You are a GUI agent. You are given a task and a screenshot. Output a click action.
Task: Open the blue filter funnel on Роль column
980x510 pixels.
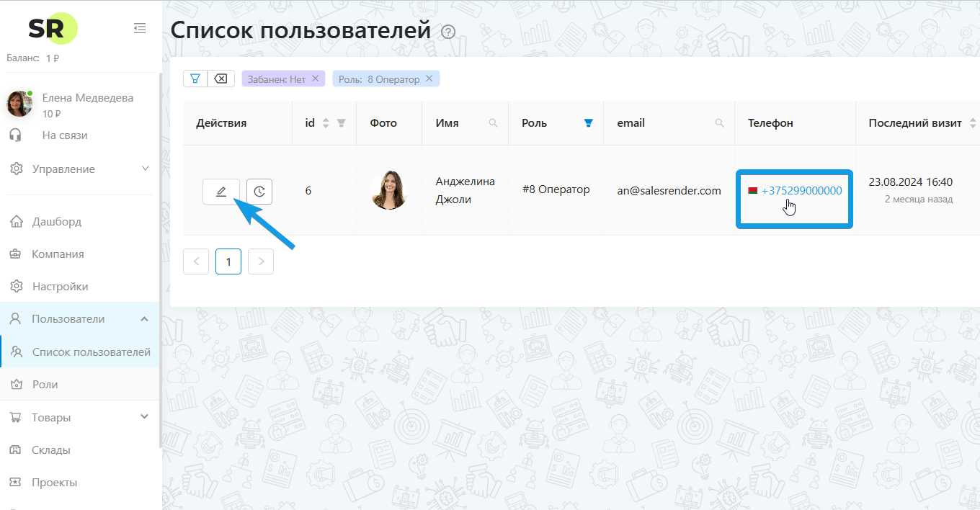pyautogui.click(x=588, y=122)
